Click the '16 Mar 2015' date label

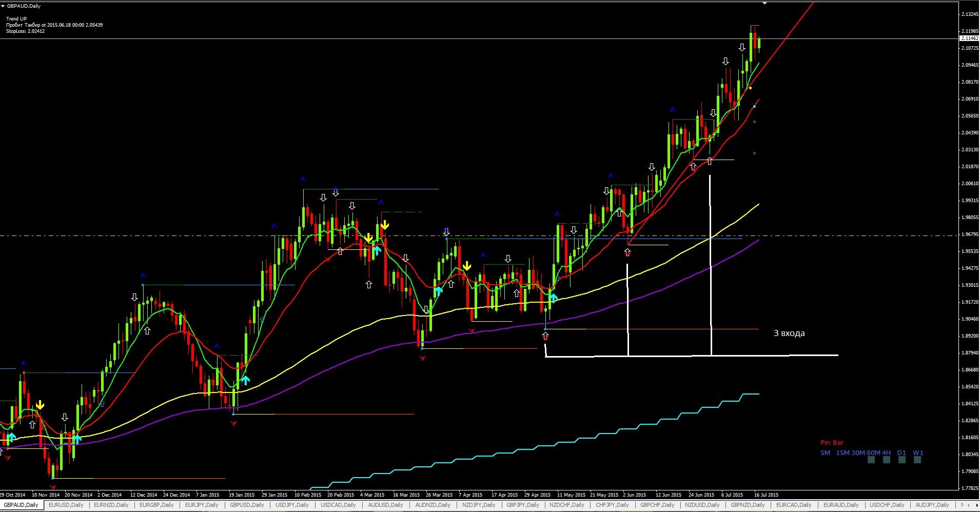[x=406, y=495]
